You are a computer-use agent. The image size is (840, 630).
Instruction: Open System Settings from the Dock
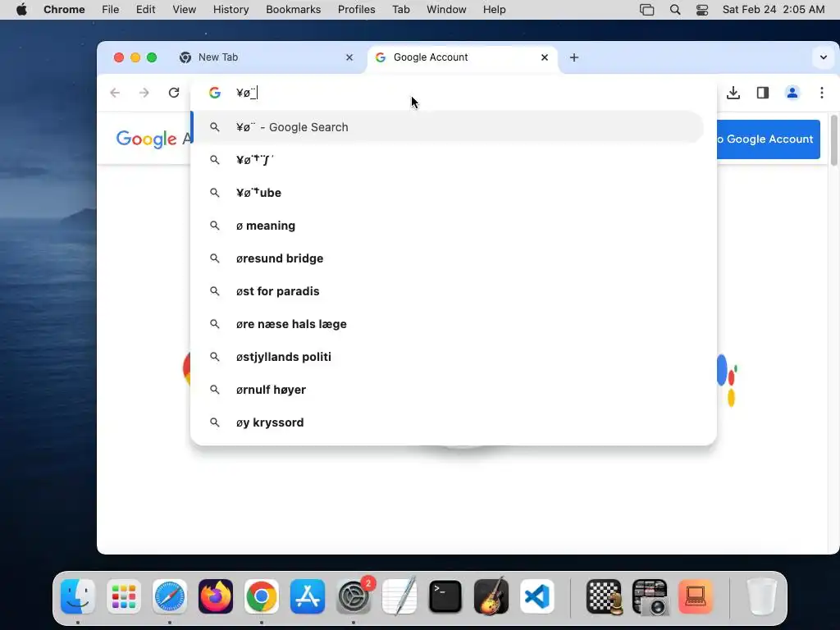[354, 596]
